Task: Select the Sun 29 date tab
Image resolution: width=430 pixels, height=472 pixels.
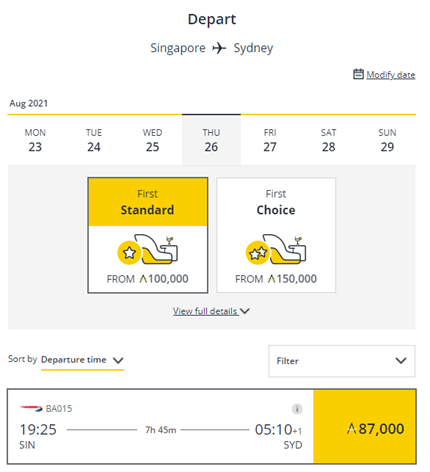Action: coord(387,140)
